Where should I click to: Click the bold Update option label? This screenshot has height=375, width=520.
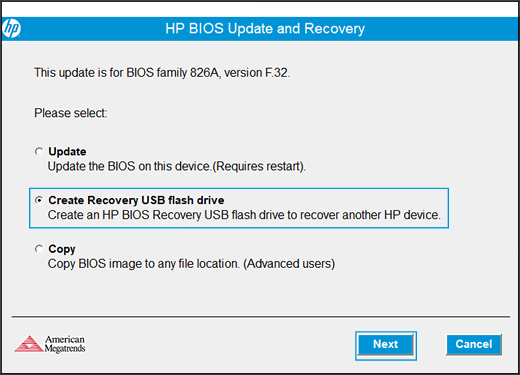pos(67,152)
